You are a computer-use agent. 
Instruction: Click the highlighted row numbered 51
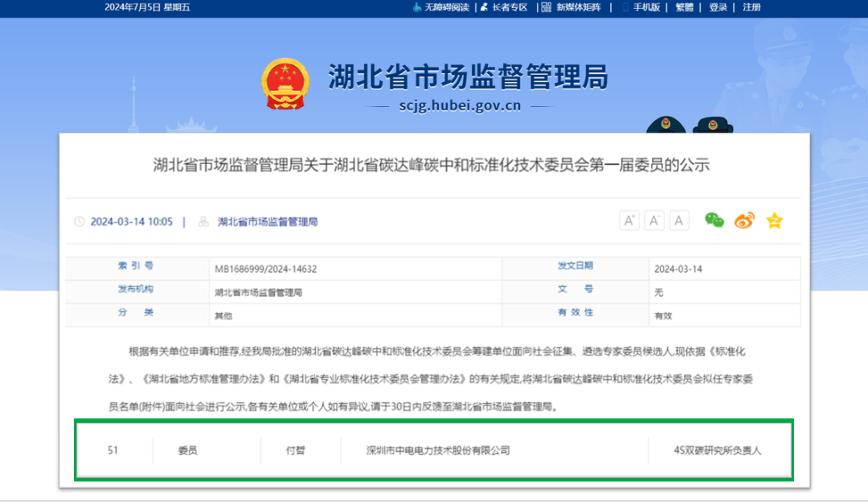pos(434,451)
